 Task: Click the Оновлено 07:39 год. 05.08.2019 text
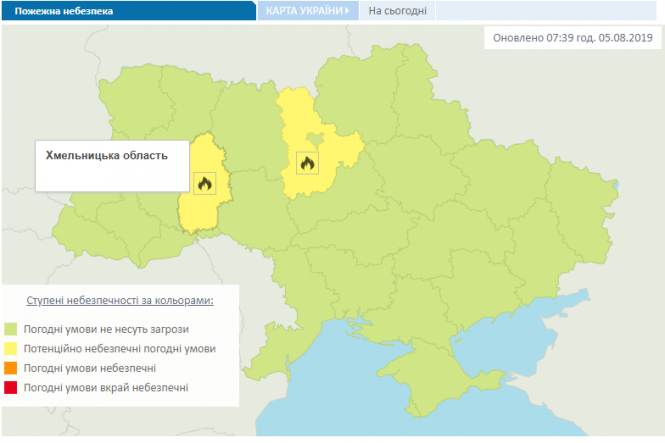point(573,38)
